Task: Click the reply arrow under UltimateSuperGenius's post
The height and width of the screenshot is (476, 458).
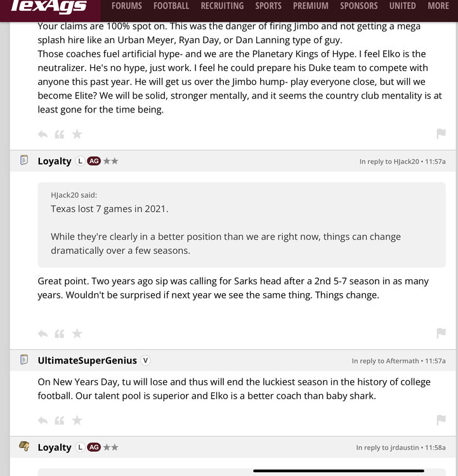Action: [43, 420]
